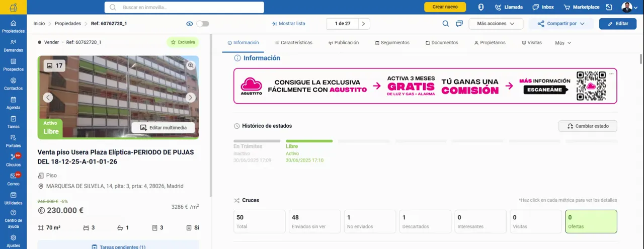Open Centro de ayuda

[x=13, y=219]
